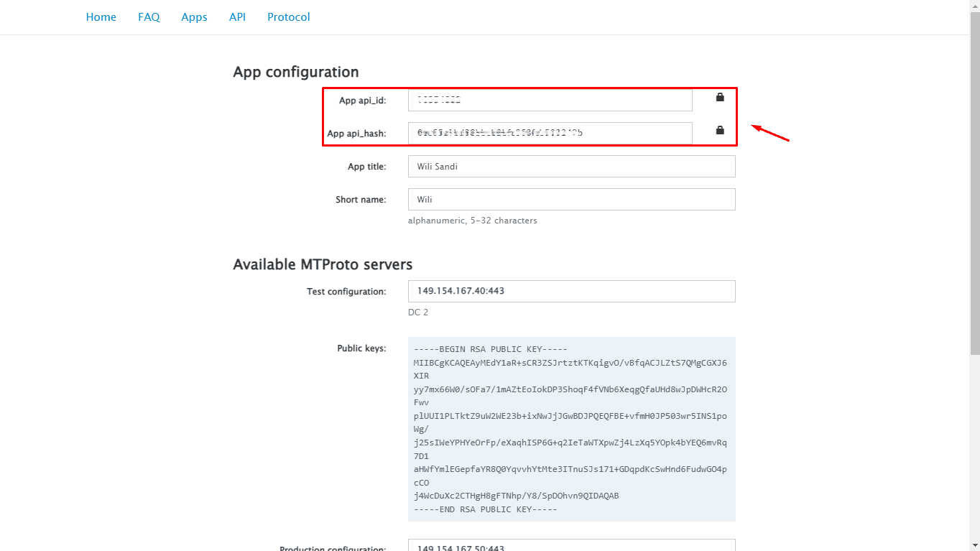Click the alphanumeric character hint text

point(473,221)
